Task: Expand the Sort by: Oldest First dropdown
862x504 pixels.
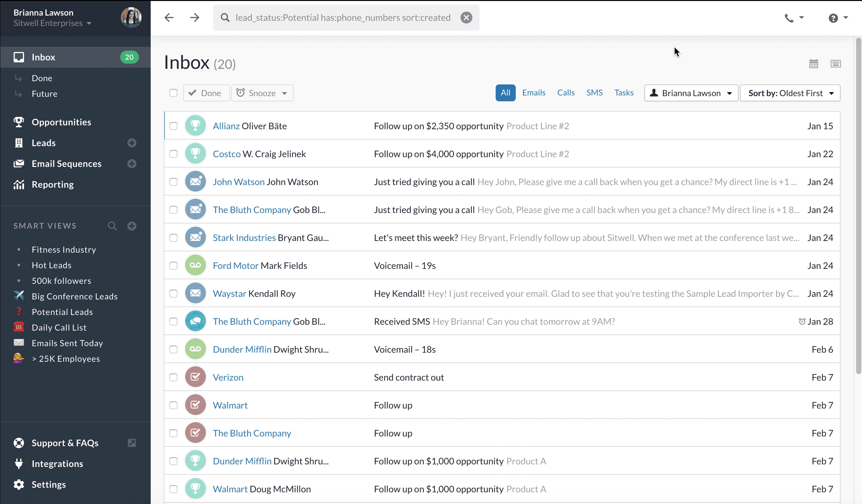Action: click(x=790, y=93)
